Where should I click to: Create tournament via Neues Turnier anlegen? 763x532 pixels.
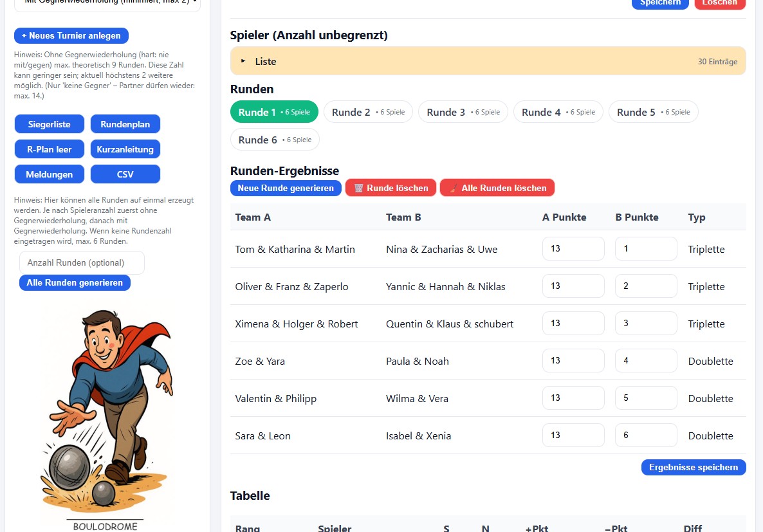(71, 35)
